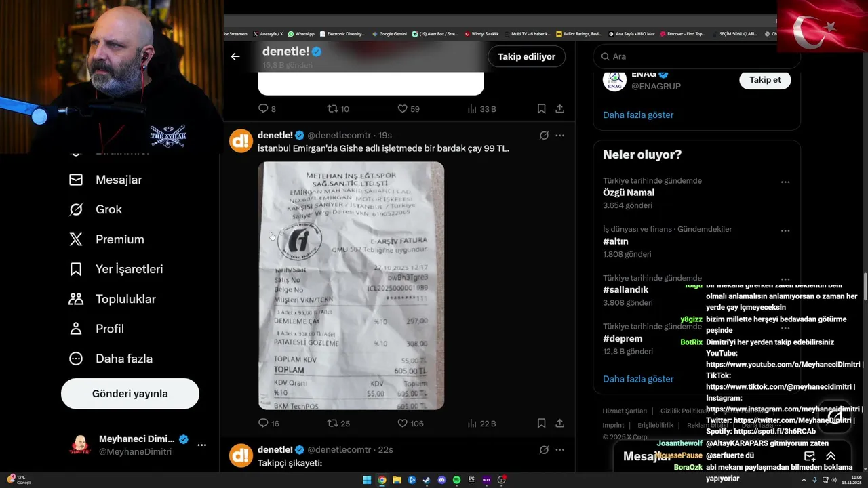
Task: Open options for the #altın trend
Action: pos(785,230)
